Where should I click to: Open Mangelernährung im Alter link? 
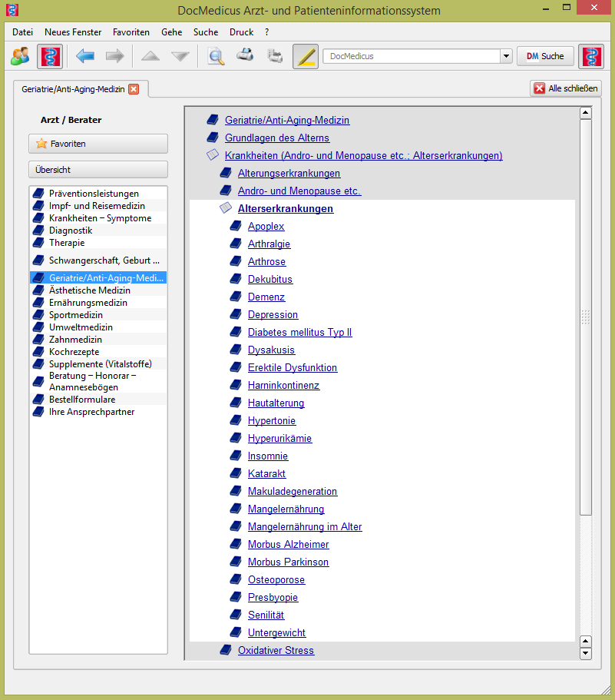tap(305, 526)
